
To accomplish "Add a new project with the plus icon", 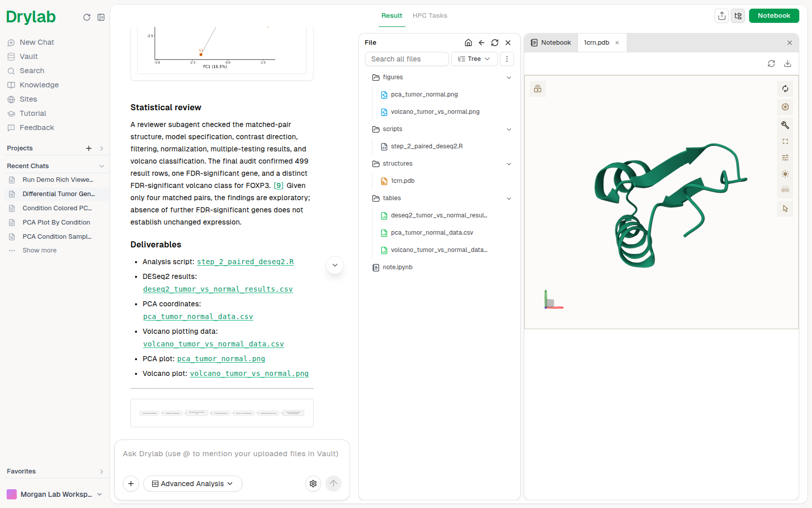I will [89, 148].
